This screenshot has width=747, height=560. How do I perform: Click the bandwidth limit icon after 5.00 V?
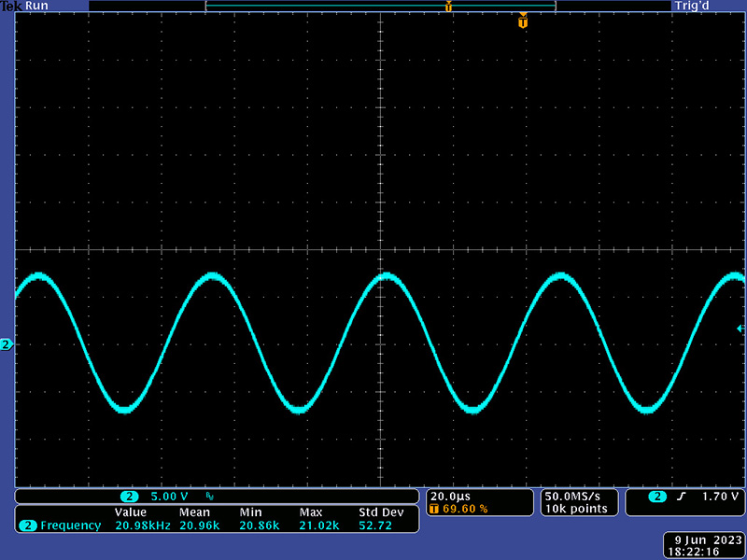click(x=208, y=497)
